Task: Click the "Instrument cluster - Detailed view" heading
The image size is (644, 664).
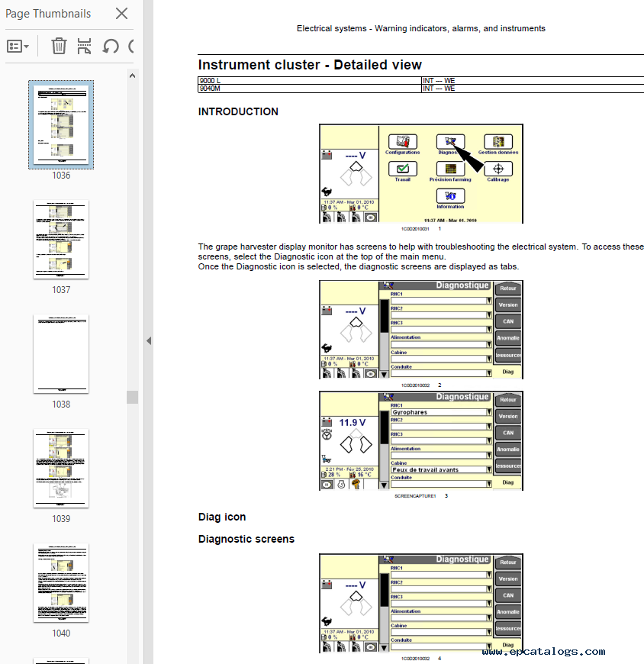Action: (310, 65)
